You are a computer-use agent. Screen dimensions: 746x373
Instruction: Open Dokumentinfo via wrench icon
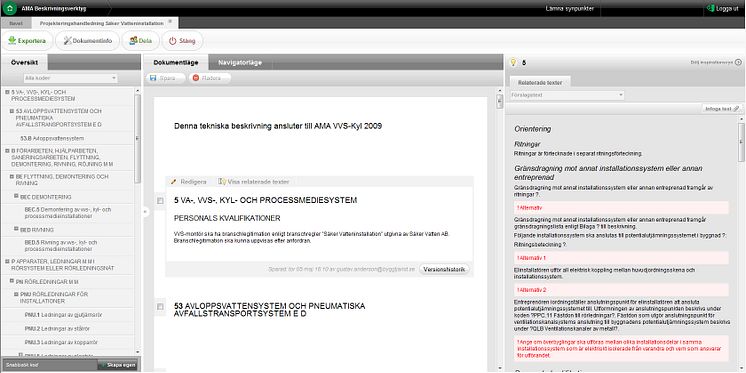67,41
